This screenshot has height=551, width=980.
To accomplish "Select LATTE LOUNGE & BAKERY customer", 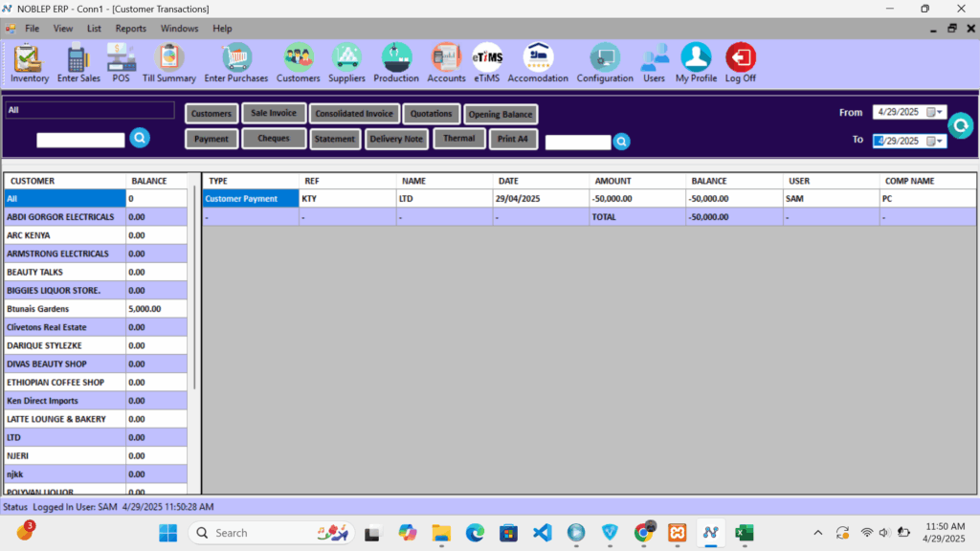I will pos(96,419).
